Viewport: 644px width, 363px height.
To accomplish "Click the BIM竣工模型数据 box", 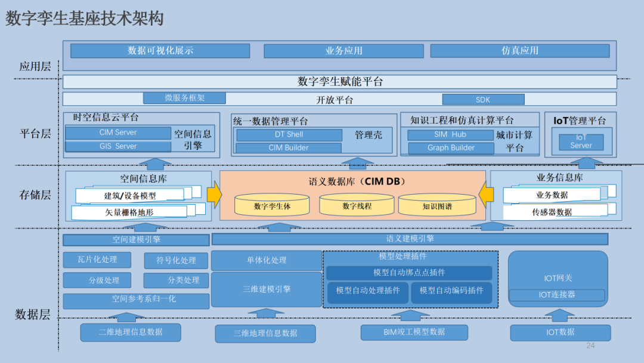I will pyautogui.click(x=414, y=332).
